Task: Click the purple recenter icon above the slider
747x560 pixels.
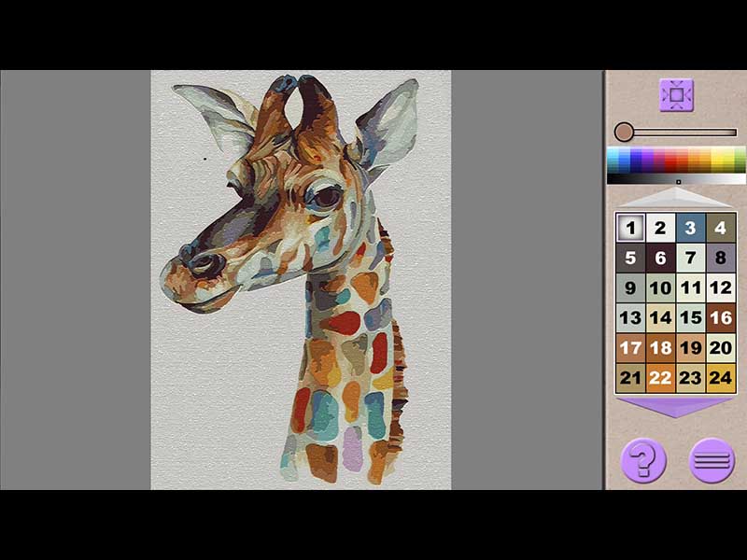Action: (676, 95)
